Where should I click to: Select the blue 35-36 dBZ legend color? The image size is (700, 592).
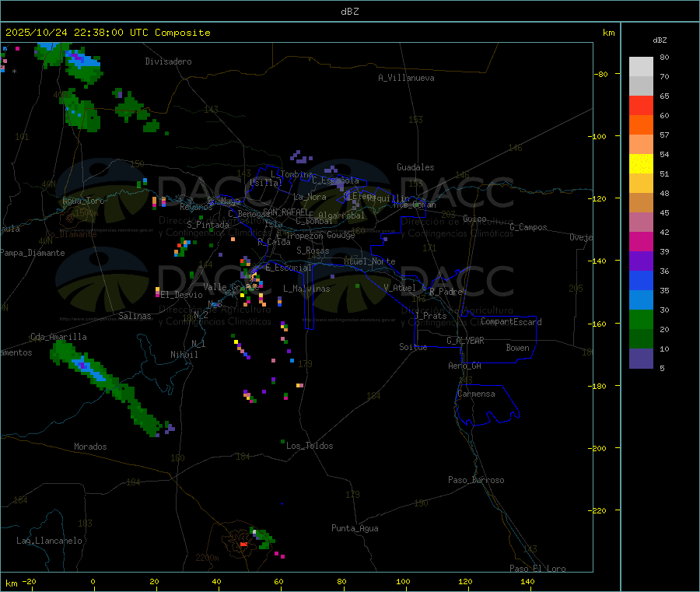pyautogui.click(x=641, y=280)
